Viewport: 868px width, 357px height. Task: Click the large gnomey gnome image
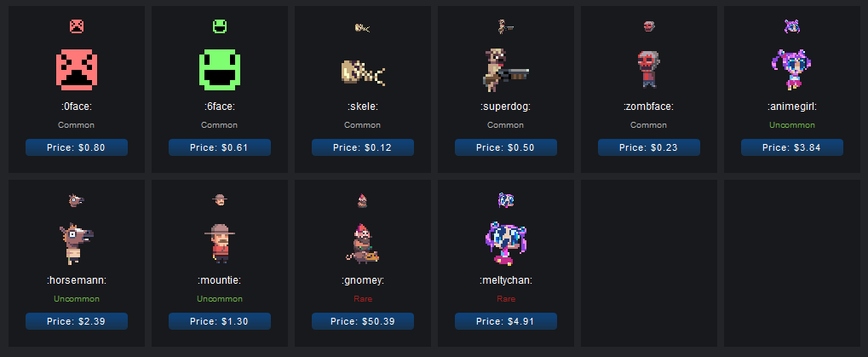click(x=363, y=243)
